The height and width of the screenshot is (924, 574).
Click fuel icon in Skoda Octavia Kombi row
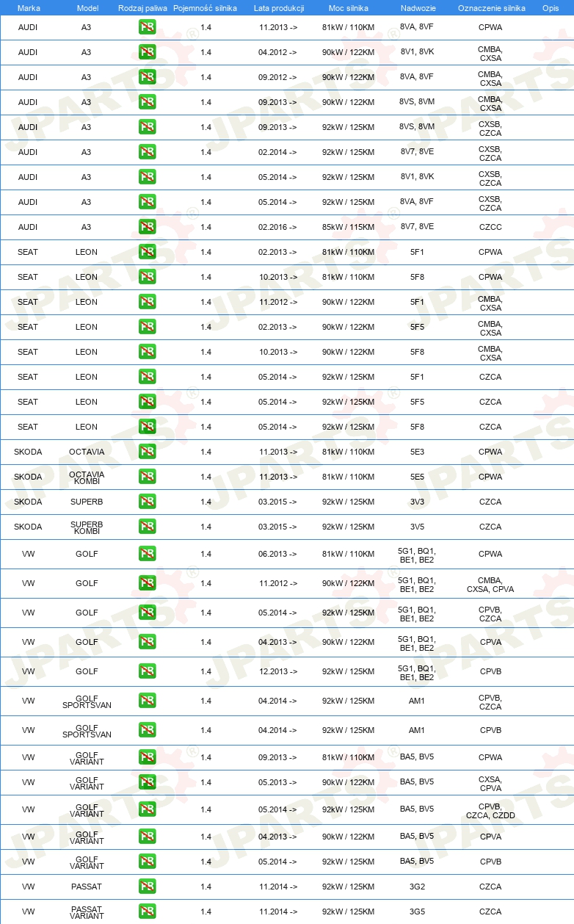pos(147,477)
